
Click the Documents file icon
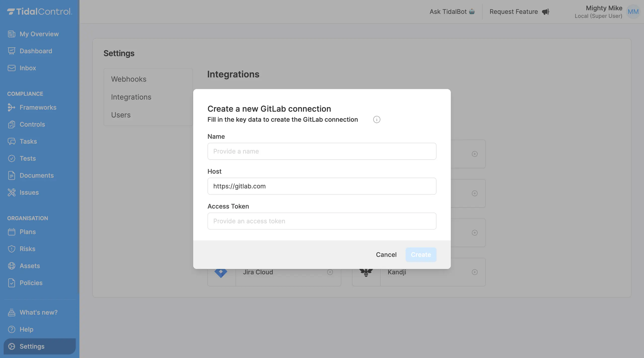(x=12, y=175)
